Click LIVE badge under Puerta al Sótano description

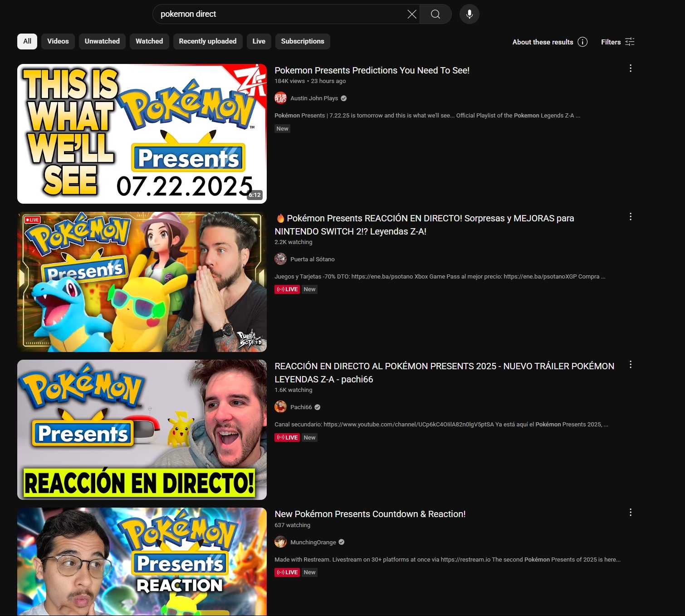pos(287,289)
